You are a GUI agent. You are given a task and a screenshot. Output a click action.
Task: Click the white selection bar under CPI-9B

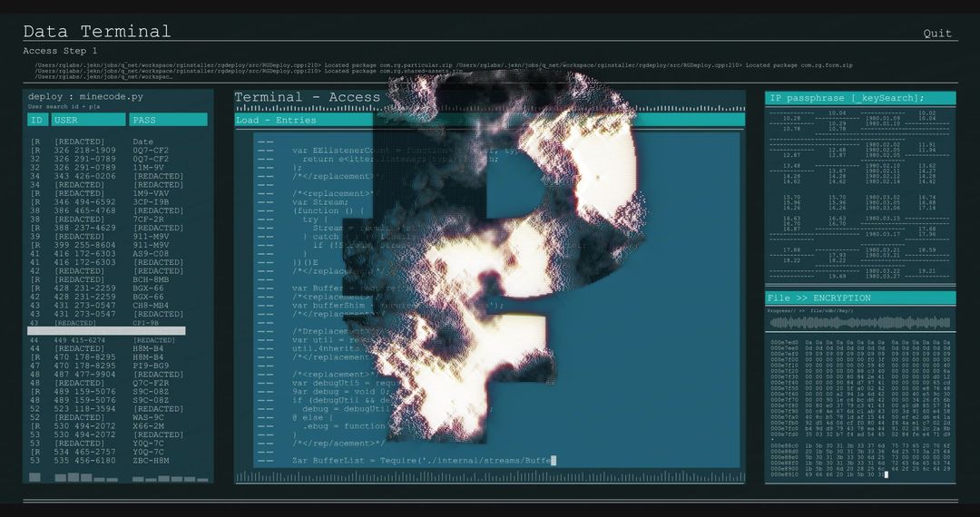pyautogui.click(x=106, y=331)
